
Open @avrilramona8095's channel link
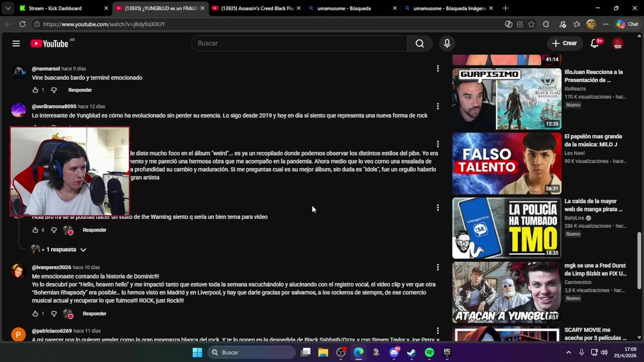pyautogui.click(x=54, y=107)
